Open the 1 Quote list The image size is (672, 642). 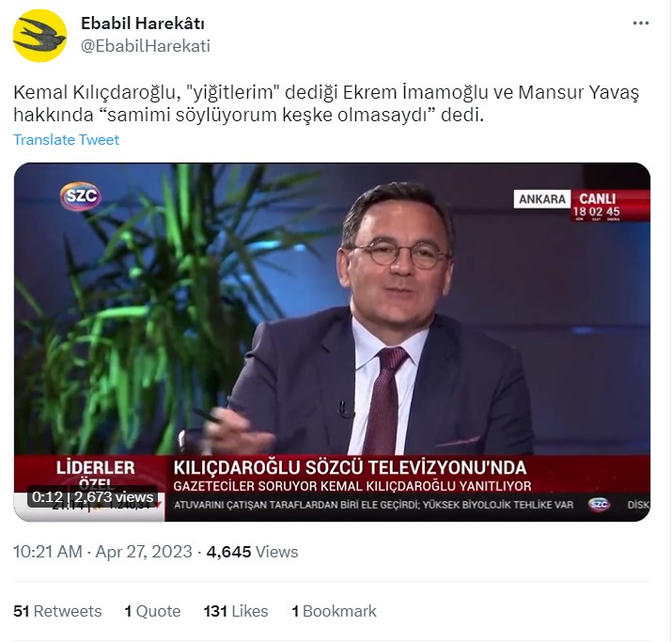(x=152, y=611)
